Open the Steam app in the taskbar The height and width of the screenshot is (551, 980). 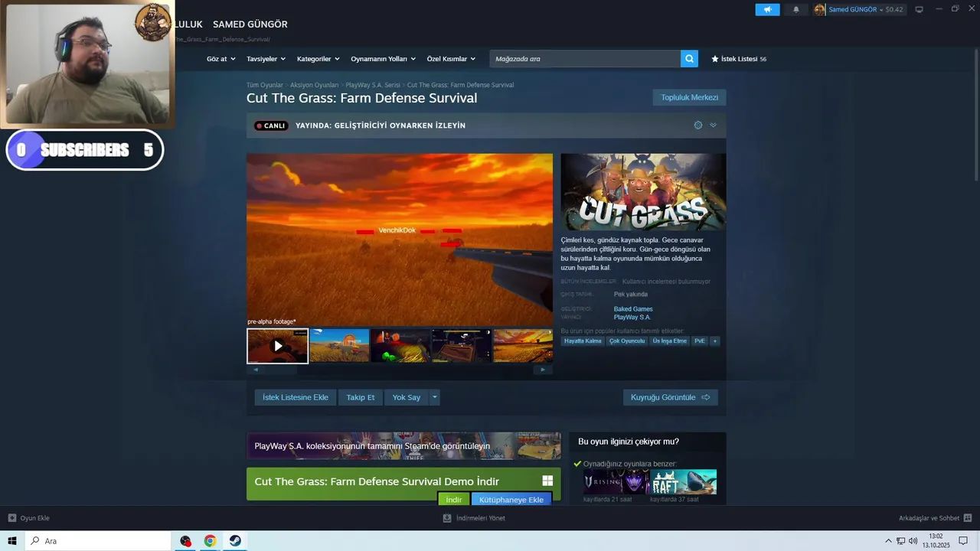(235, 541)
